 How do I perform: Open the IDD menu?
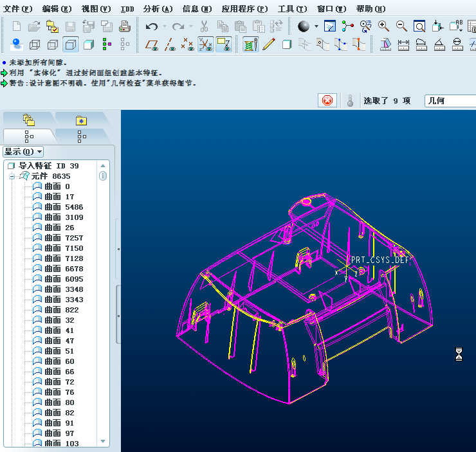click(127, 9)
